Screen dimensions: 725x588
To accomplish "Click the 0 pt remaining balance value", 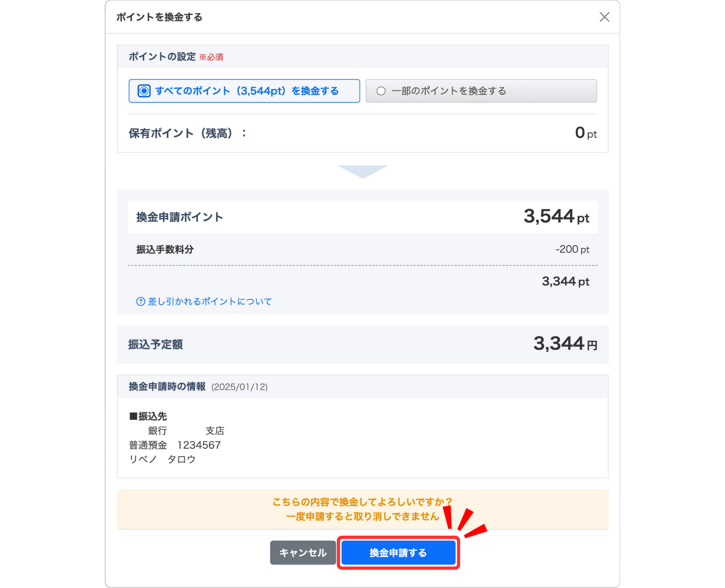I will tap(585, 133).
